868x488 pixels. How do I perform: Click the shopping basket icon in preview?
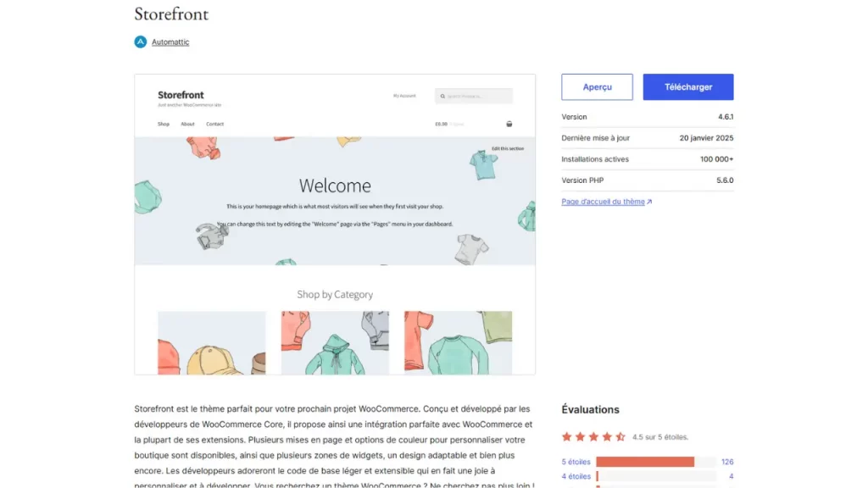[509, 124]
